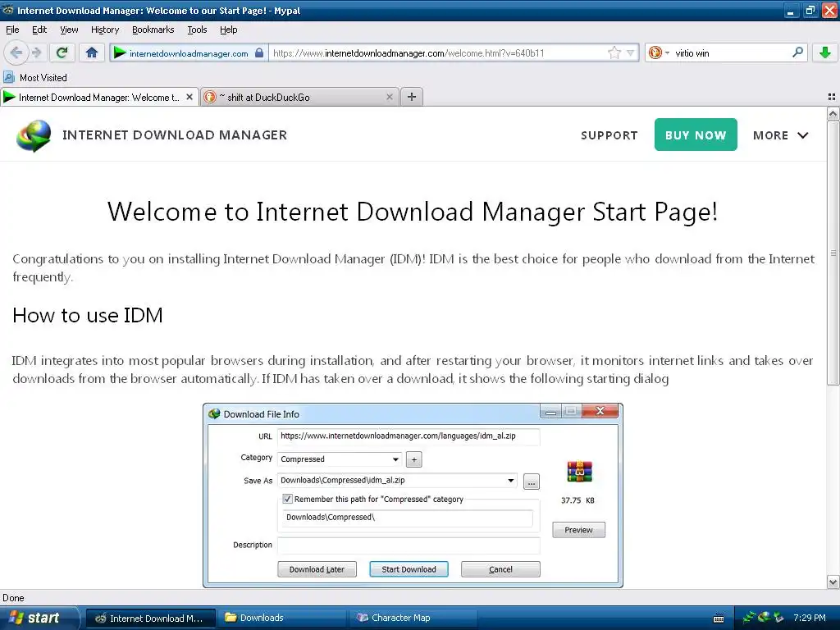Click the add category plus button
Screen dimensions: 840x630
pos(413,459)
